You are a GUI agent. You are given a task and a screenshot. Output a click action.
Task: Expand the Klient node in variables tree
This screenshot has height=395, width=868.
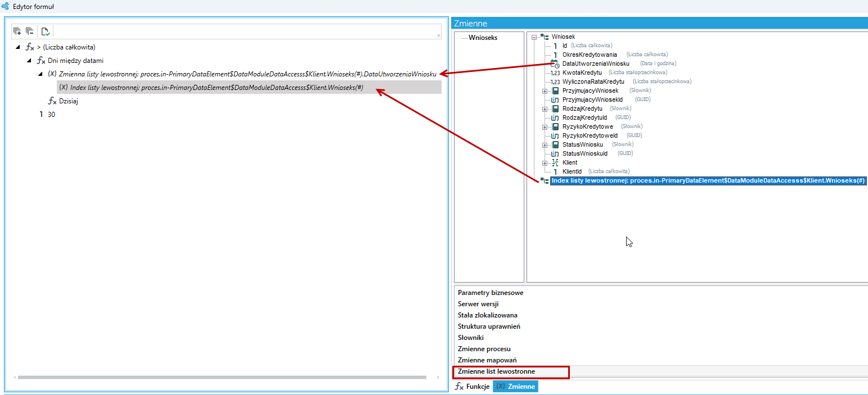click(x=545, y=162)
